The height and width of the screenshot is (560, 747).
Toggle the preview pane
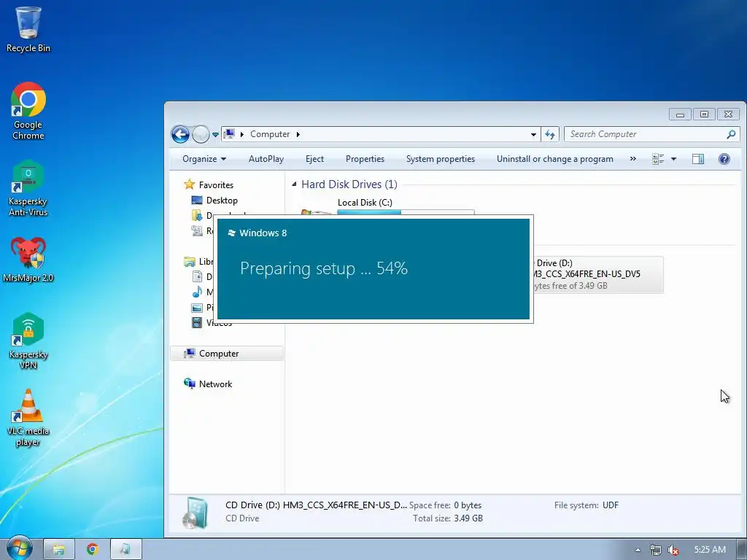point(698,159)
